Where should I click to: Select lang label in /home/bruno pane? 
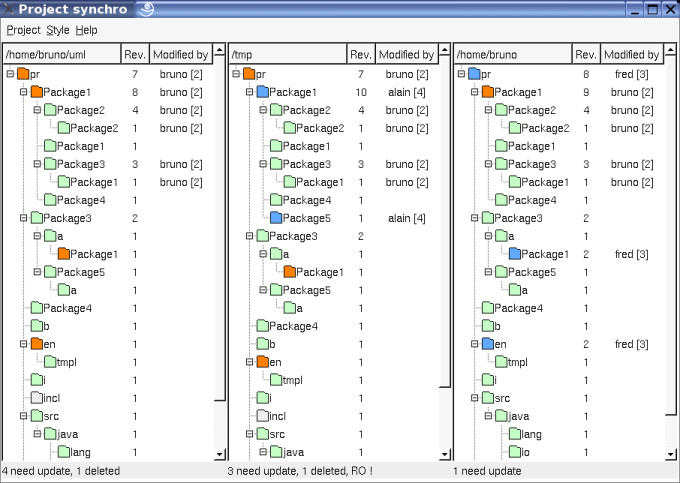coord(531,434)
